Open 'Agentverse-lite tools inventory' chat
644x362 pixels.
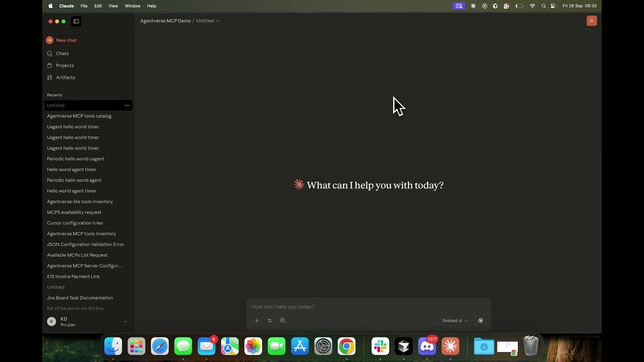tap(80, 202)
